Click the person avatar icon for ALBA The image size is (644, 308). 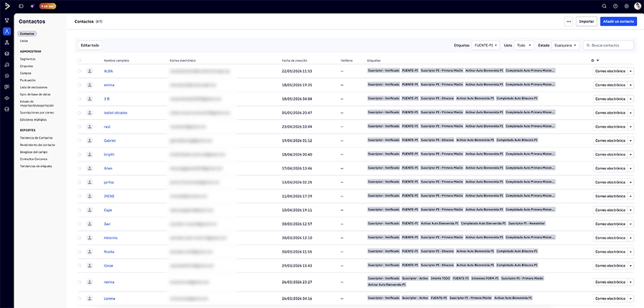[89, 71]
